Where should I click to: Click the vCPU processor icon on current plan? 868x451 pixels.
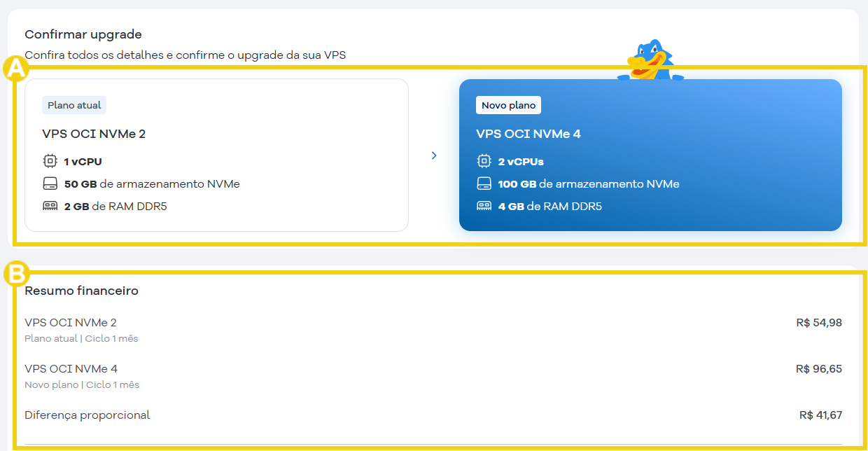coord(50,161)
